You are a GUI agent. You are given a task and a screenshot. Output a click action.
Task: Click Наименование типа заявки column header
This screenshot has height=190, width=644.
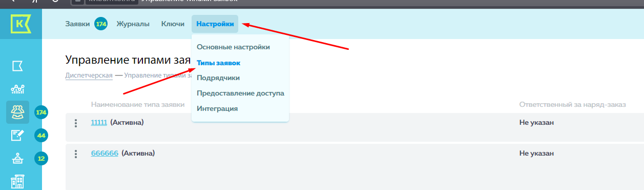click(138, 104)
